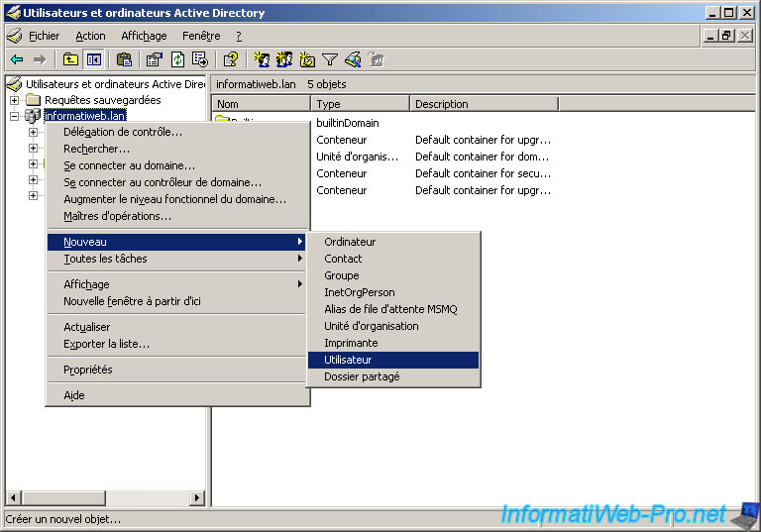Sort by the Description column header
761x532 pixels.
485,104
